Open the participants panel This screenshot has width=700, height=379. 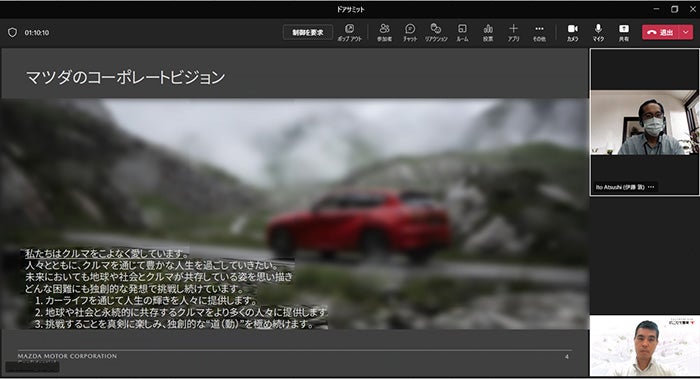[x=384, y=33]
